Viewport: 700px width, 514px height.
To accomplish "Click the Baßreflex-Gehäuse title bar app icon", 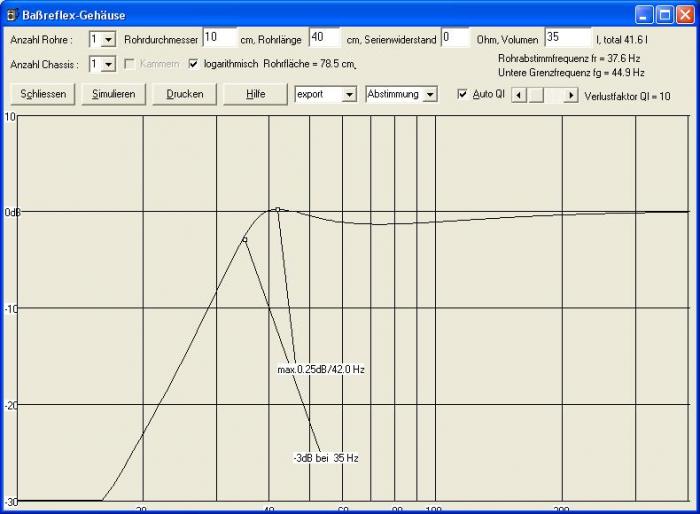I will [12, 15].
